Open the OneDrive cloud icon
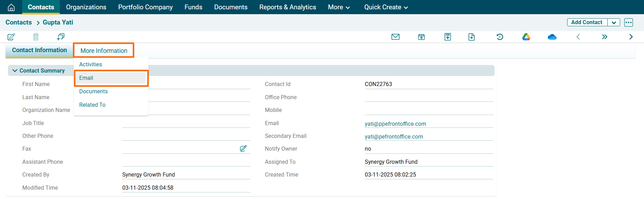The width and height of the screenshot is (644, 199). [x=552, y=37]
